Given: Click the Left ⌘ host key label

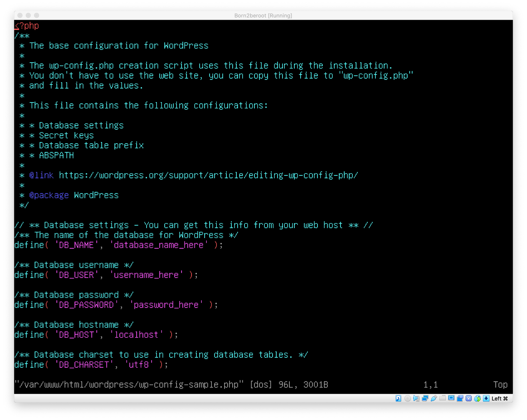Looking at the screenshot, I should [499, 399].
